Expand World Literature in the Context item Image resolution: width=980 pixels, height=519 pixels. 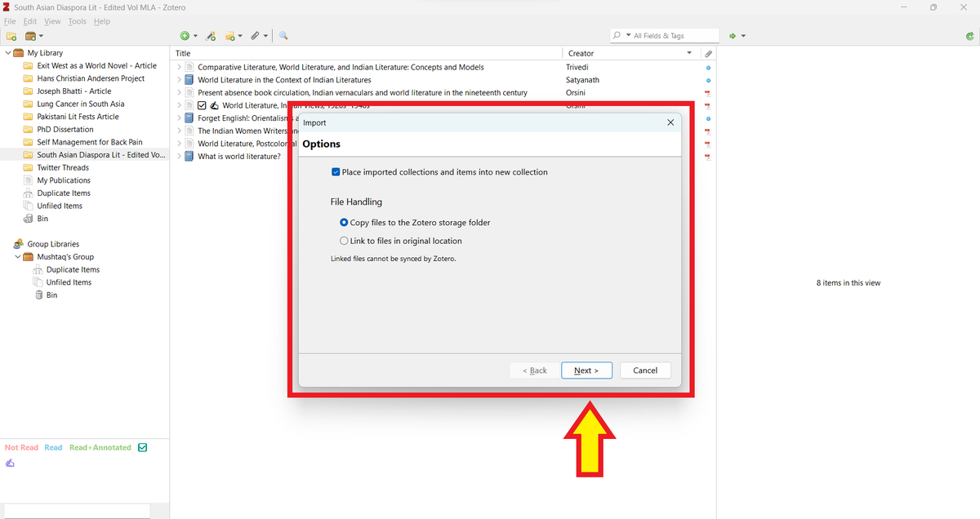click(179, 80)
